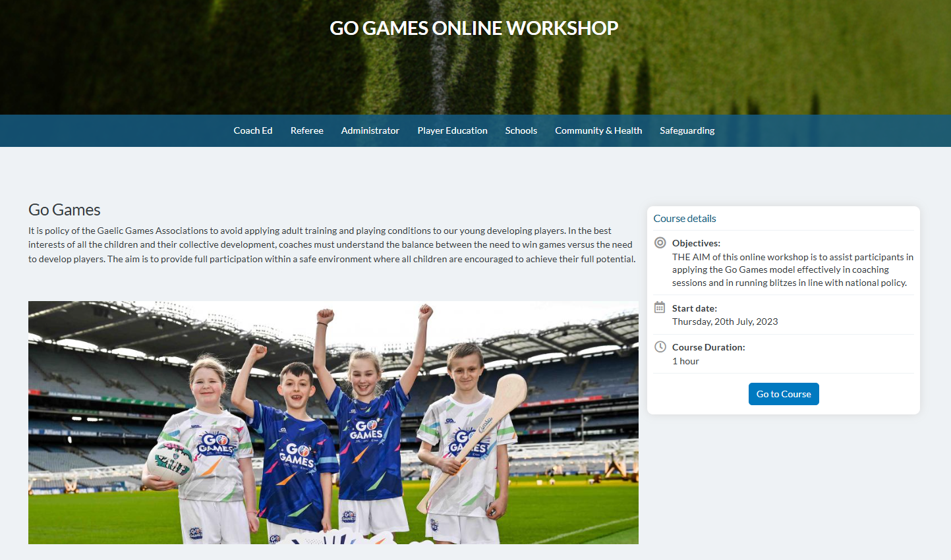Viewport: 951px width, 560px height.
Task: Click the Go Games section heading
Action: pyautogui.click(x=65, y=210)
